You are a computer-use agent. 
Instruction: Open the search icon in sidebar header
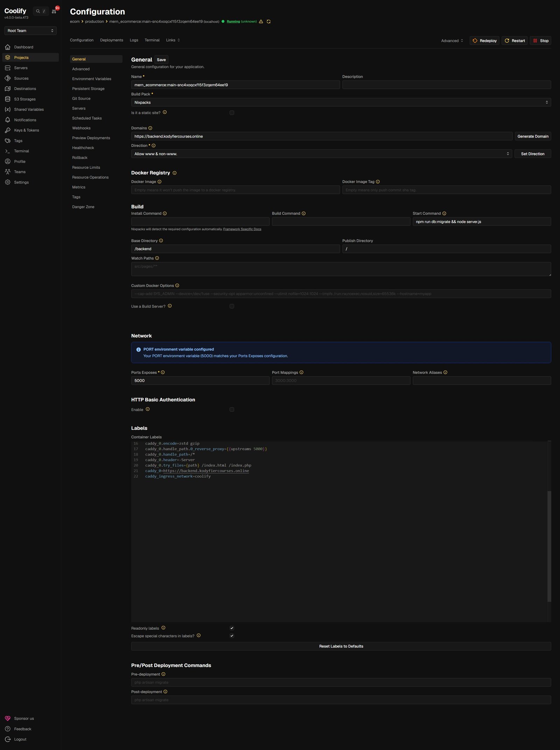pos(38,11)
